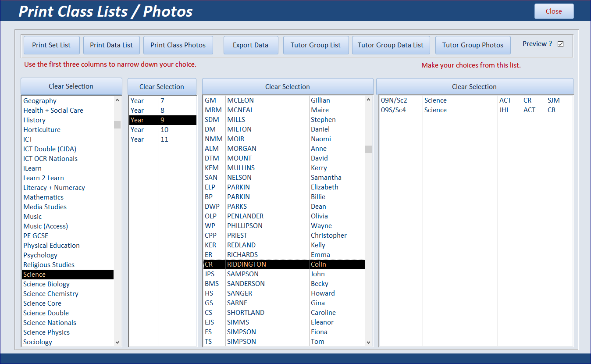Viewport: 591px width, 364px height.
Task: Toggle the Preview checkbox
Action: click(x=560, y=44)
